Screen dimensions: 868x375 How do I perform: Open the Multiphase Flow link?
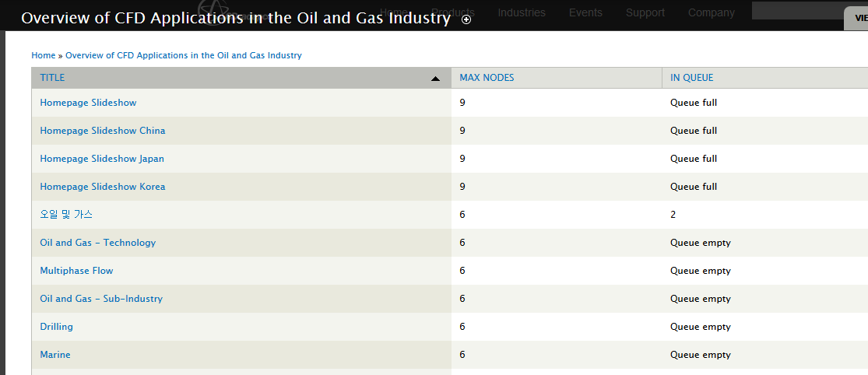[x=76, y=271]
